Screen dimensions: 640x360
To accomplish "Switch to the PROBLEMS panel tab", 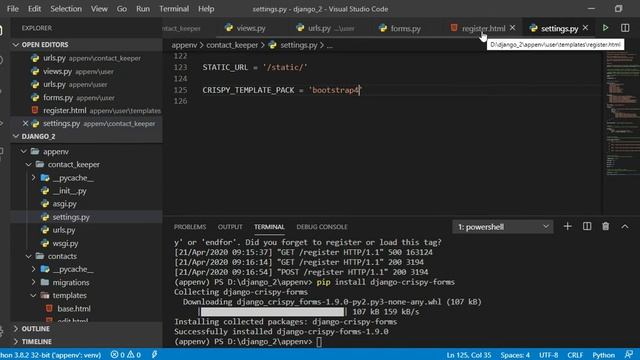I will pyautogui.click(x=190, y=227).
